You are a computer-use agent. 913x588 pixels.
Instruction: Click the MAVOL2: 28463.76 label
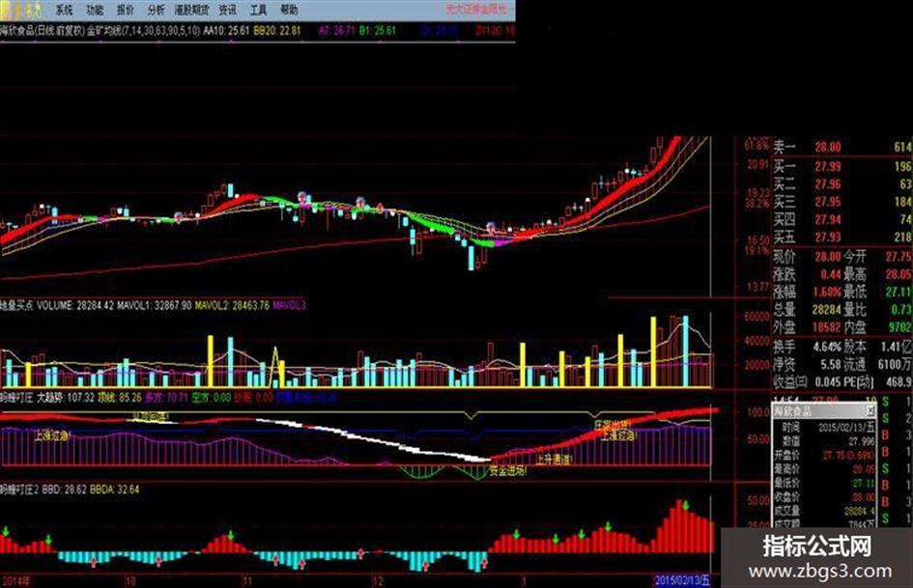[232, 305]
